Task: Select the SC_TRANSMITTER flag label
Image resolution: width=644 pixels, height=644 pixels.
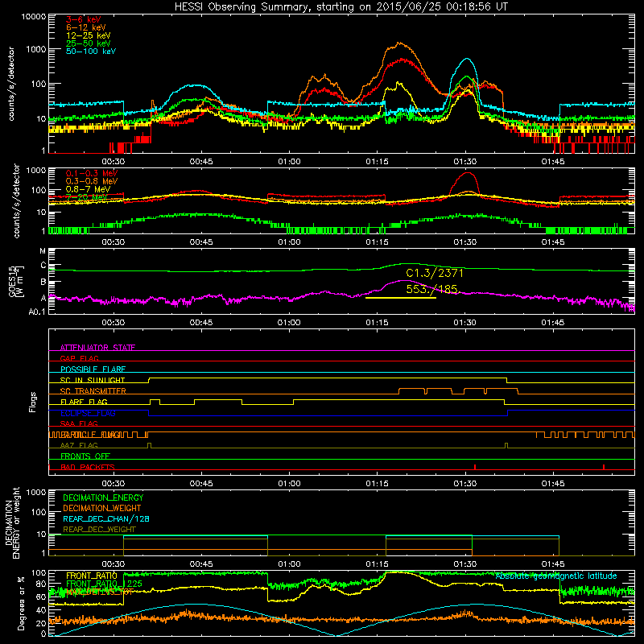Action: coord(93,391)
